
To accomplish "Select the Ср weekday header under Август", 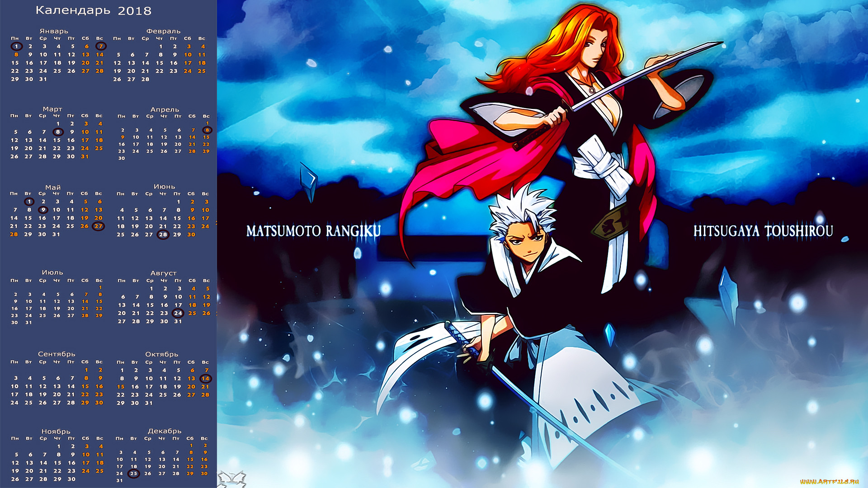I will tap(150, 281).
